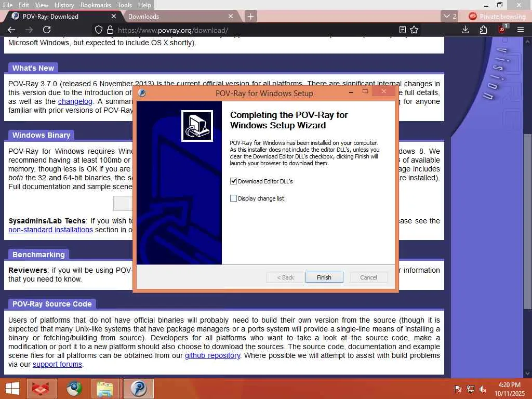Click the muted volume tray icon

pyautogui.click(x=483, y=389)
